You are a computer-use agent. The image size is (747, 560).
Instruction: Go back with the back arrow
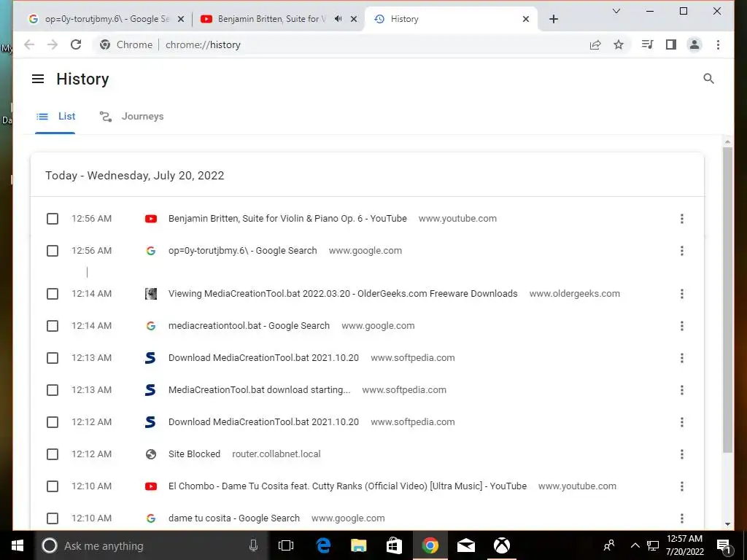tap(29, 44)
